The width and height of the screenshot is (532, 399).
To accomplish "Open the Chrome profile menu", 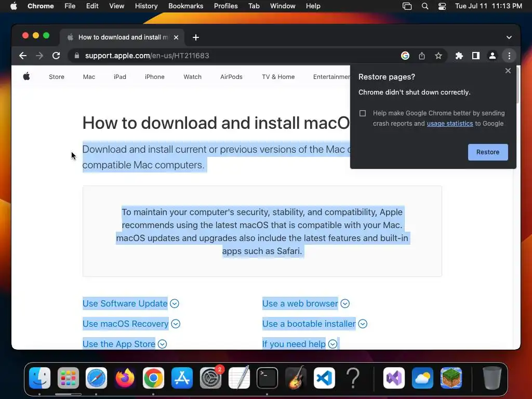I will pyautogui.click(x=493, y=56).
